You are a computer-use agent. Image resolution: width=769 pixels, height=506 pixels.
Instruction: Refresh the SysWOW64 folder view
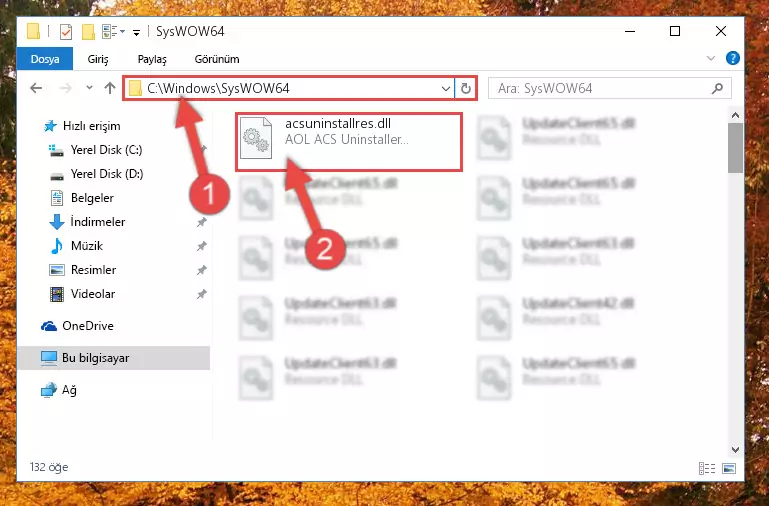coord(465,89)
